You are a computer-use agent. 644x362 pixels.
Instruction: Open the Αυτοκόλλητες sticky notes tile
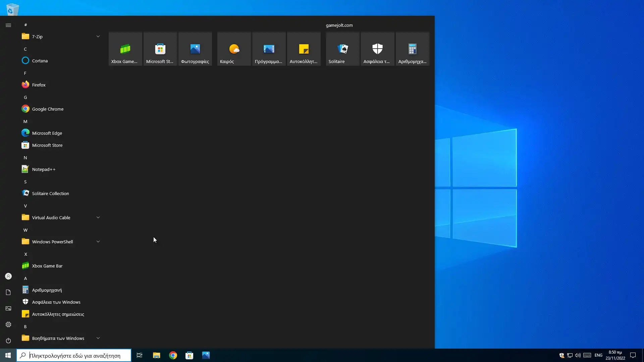point(304,49)
